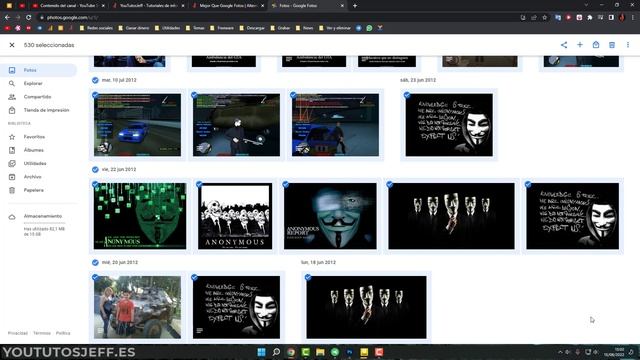Toggle date checkbox for mié, 20 jun 2012
Image resolution: width=640 pixels, height=360 pixels.
[x=95, y=262]
